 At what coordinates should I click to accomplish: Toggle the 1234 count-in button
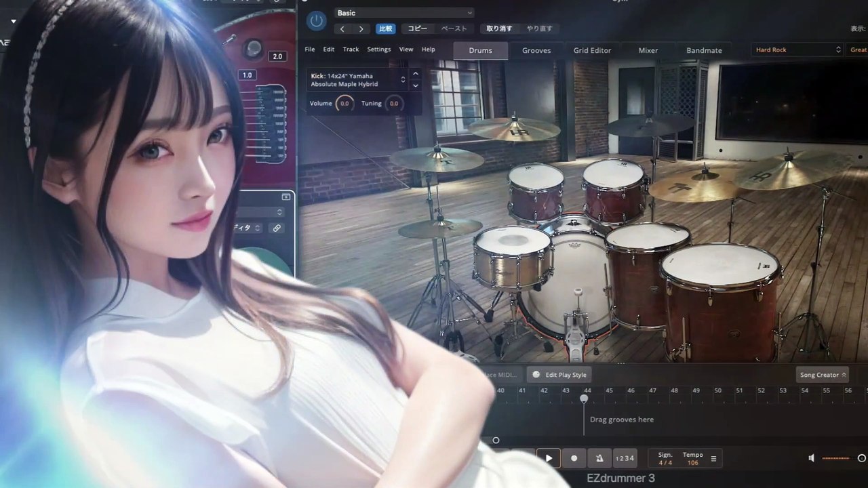[625, 459]
